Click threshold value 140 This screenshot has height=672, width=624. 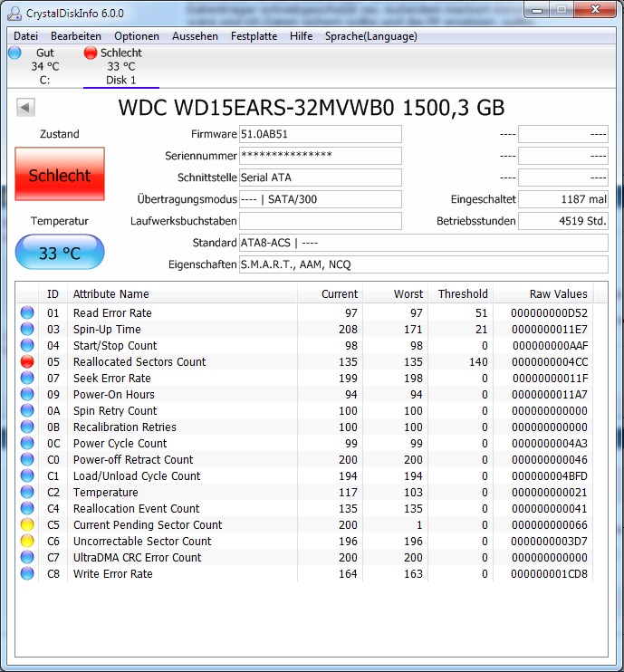(x=478, y=361)
